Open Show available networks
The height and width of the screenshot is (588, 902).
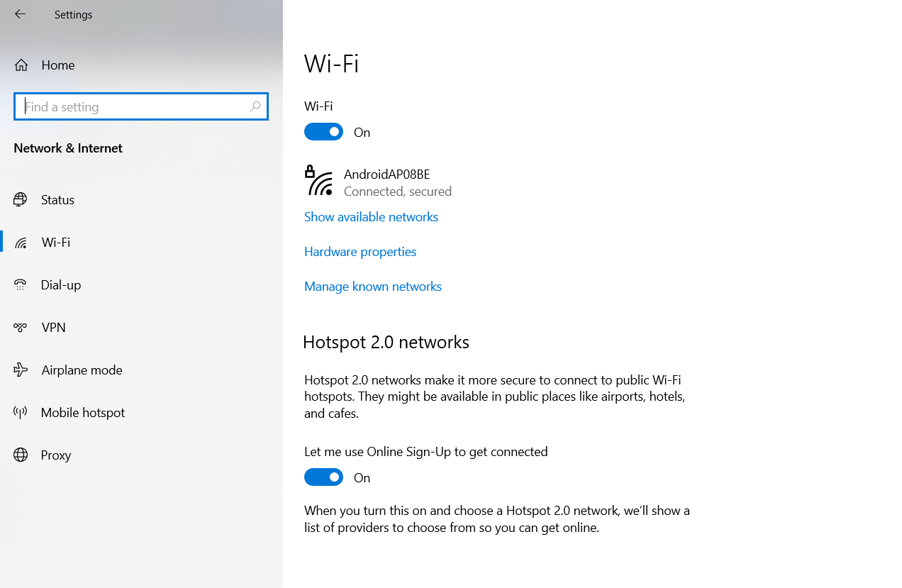coord(371,216)
